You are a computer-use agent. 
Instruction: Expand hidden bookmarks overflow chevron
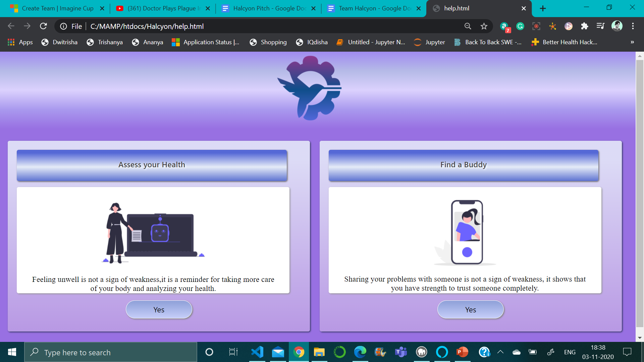click(x=632, y=42)
